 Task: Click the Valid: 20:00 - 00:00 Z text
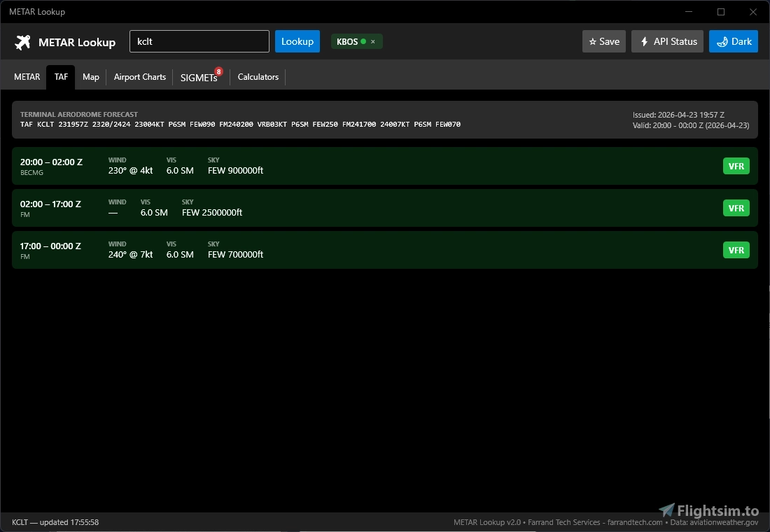click(691, 125)
